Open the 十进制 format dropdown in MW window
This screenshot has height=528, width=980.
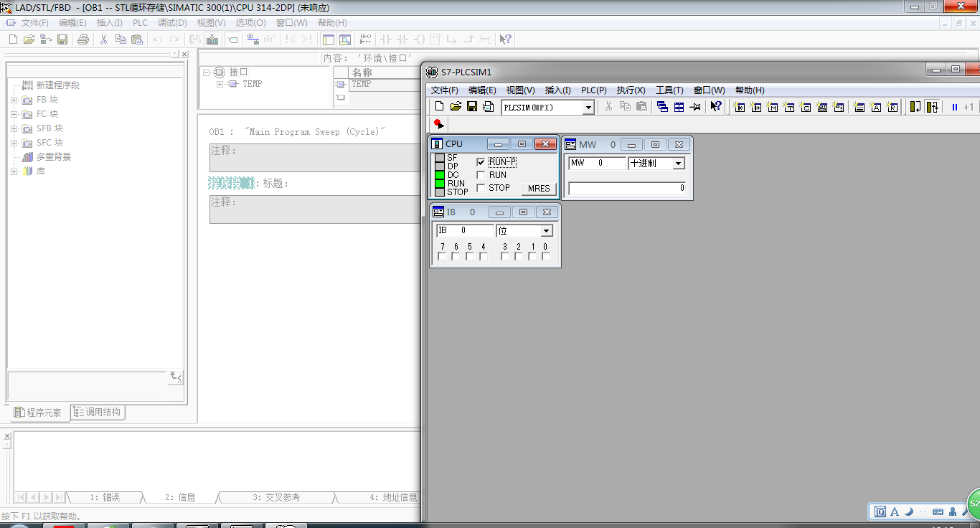pyautogui.click(x=679, y=164)
